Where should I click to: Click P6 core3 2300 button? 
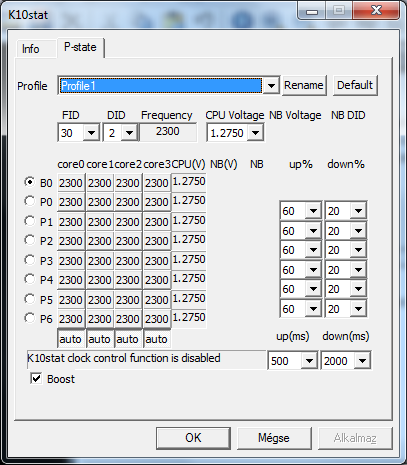[157, 319]
